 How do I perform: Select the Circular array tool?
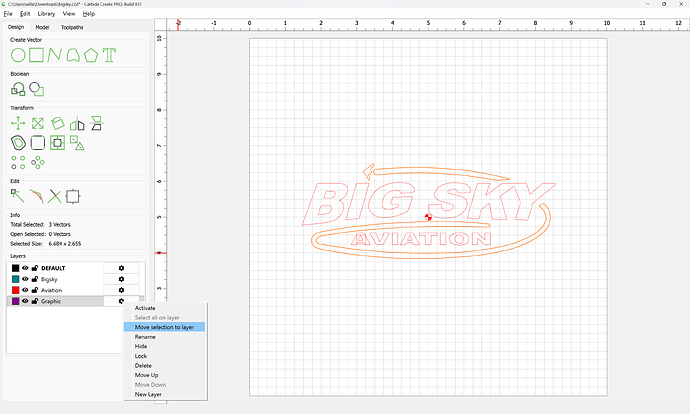(x=38, y=162)
